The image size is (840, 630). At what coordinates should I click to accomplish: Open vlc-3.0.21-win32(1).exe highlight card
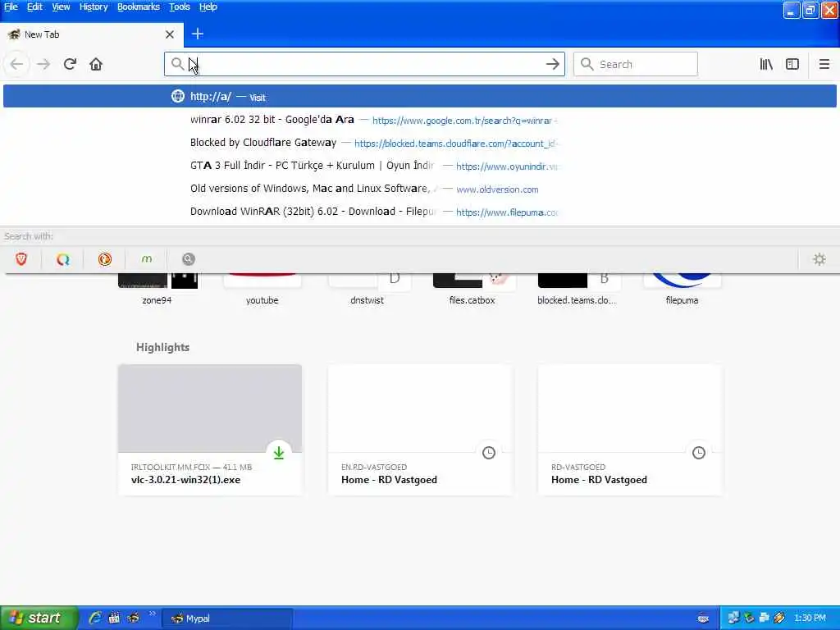click(210, 430)
